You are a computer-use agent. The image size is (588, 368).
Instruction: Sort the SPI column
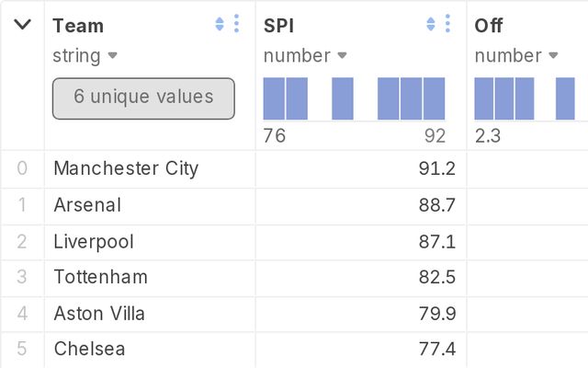coord(431,24)
